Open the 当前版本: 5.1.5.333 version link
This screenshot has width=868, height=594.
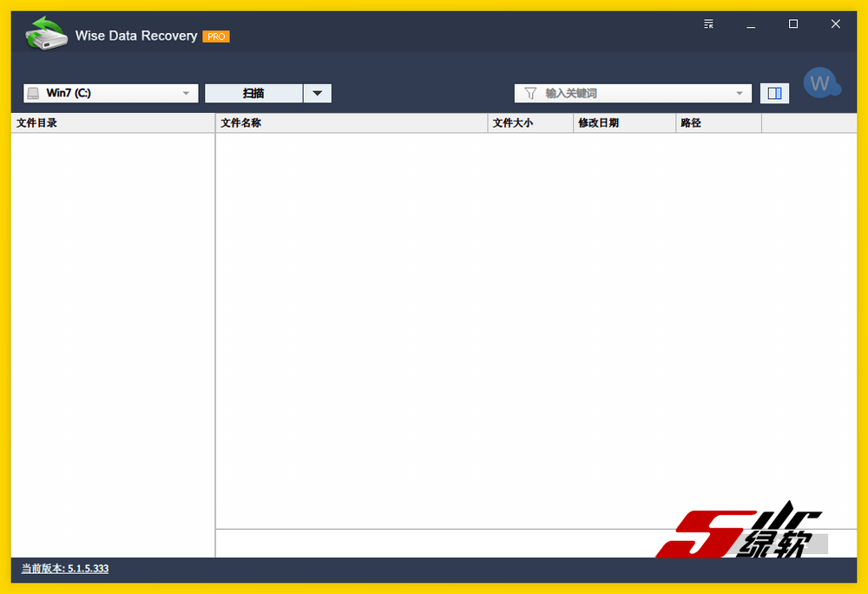(65, 569)
